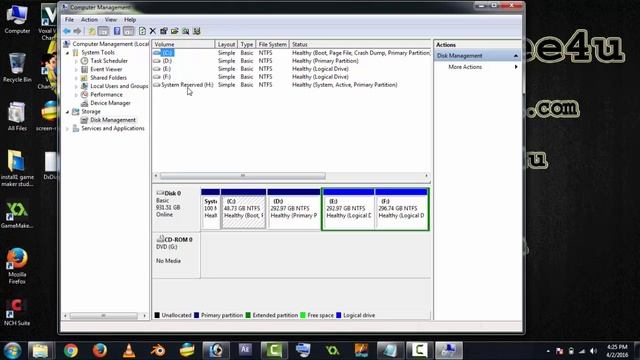Open the Action menu

coord(89,20)
